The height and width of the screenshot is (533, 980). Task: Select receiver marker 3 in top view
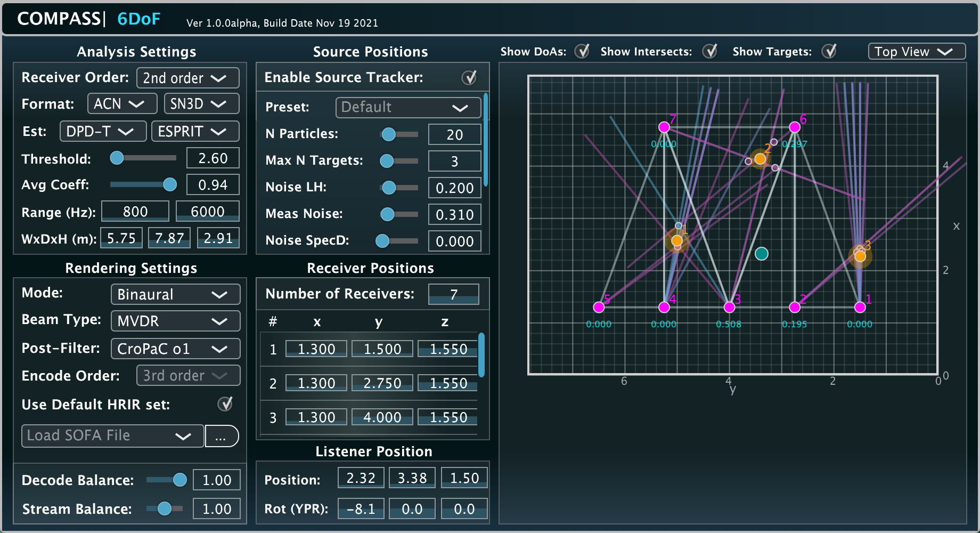pos(729,307)
